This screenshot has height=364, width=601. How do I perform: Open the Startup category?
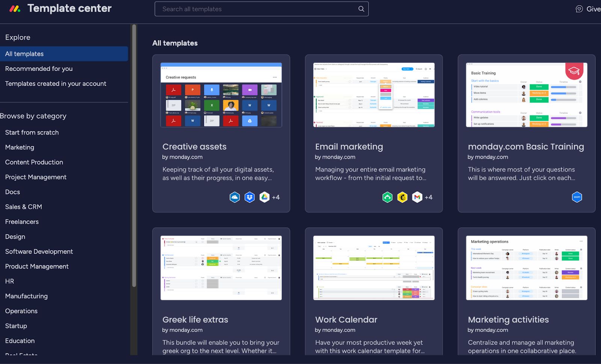click(x=16, y=326)
